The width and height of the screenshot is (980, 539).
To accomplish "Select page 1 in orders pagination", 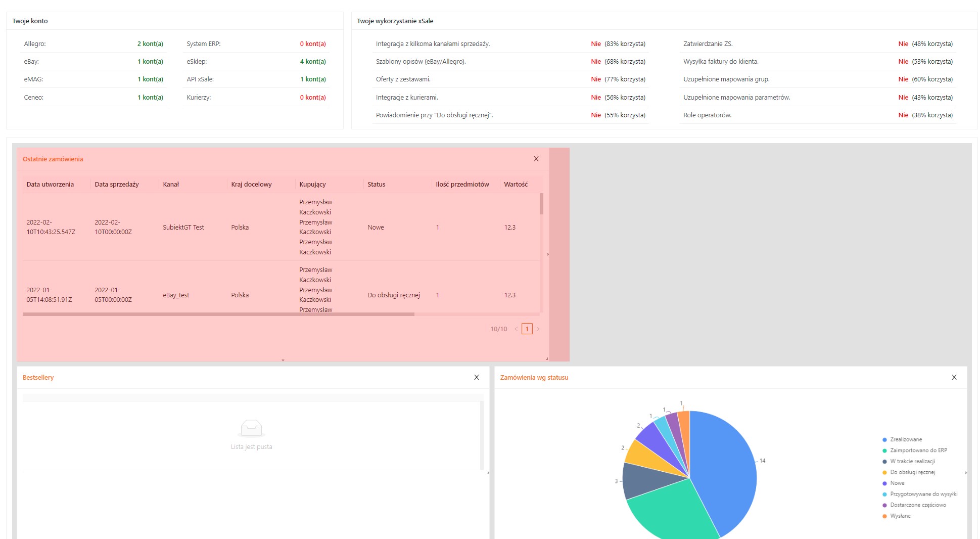I will tap(527, 329).
